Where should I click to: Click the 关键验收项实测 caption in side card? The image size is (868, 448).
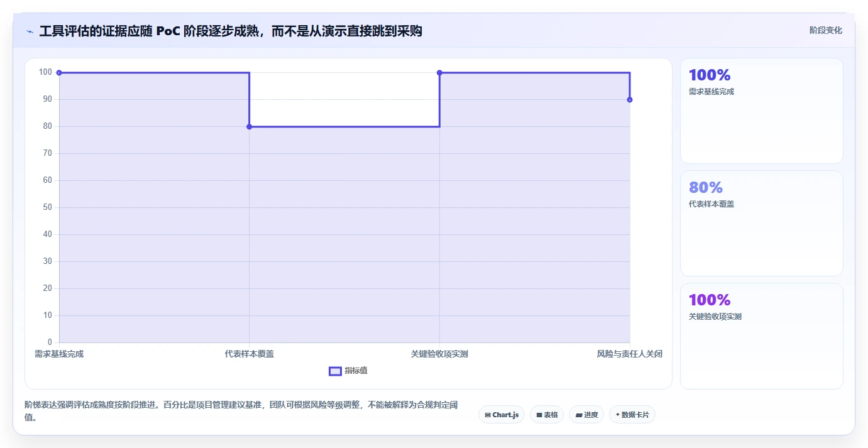pyautogui.click(x=715, y=317)
